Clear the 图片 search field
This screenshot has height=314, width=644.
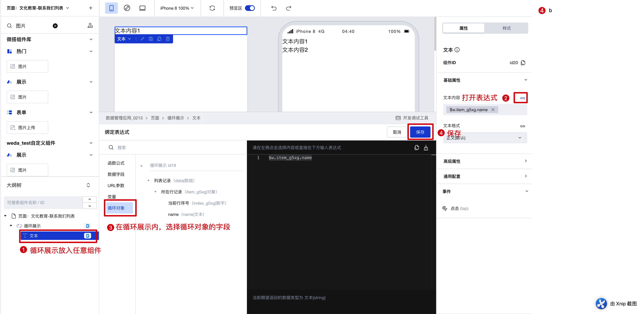(55, 26)
